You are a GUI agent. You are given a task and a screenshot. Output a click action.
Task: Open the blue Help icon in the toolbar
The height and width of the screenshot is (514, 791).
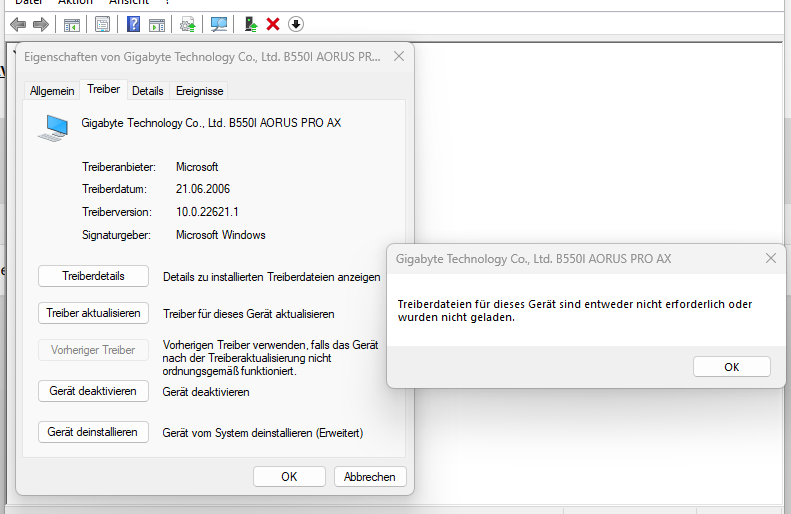coord(133,24)
